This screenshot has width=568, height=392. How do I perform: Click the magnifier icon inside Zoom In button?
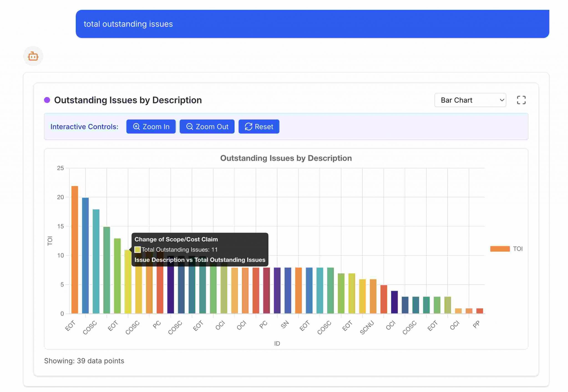pyautogui.click(x=136, y=127)
